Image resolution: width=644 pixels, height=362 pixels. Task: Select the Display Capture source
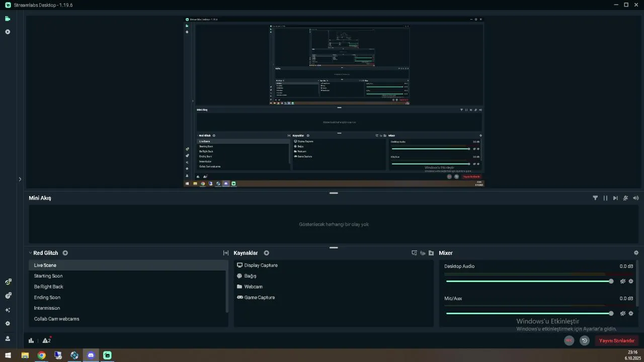pos(334,265)
